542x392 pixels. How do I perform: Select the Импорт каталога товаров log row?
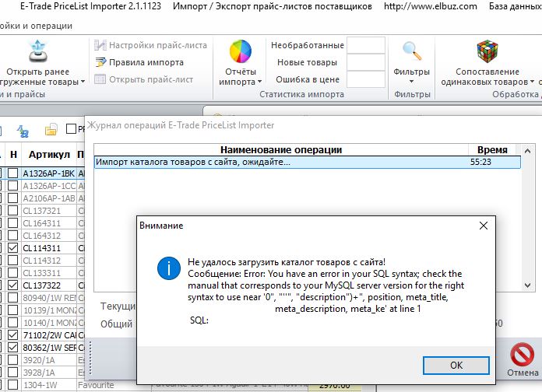[308, 162]
